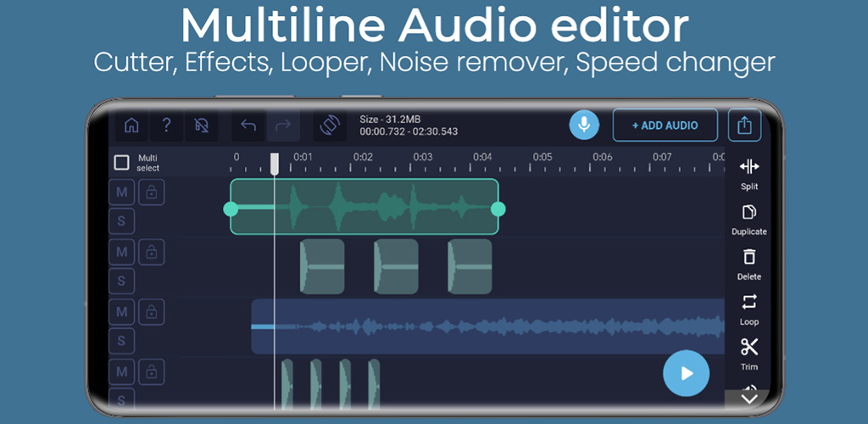This screenshot has height=424, width=868.
Task: Lock the third track
Action: point(151,312)
